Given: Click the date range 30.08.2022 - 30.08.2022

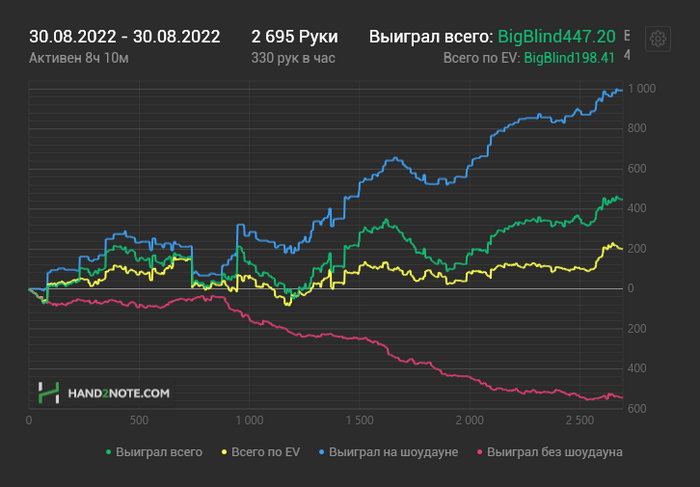Looking at the screenshot, I should coord(125,37).
